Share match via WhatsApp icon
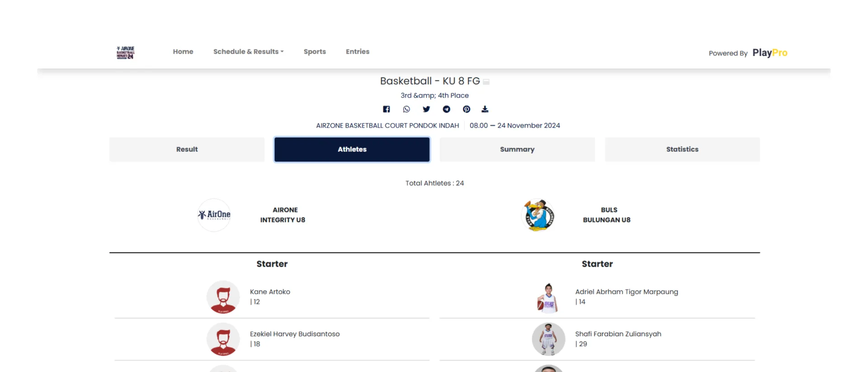Image resolution: width=868 pixels, height=372 pixels. click(x=406, y=109)
